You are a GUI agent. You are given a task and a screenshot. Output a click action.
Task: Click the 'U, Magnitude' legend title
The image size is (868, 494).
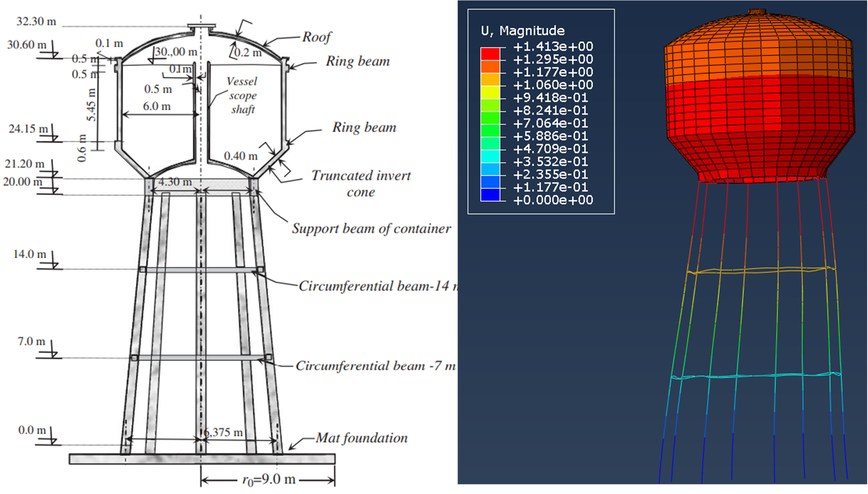pos(523,31)
